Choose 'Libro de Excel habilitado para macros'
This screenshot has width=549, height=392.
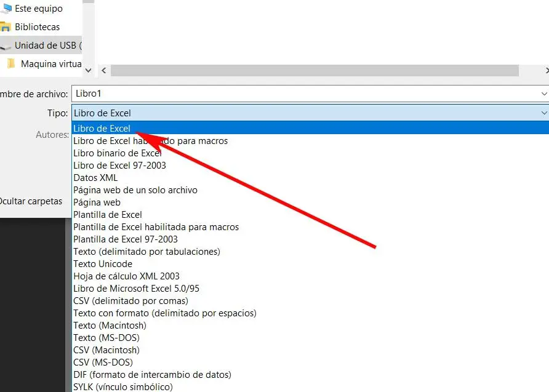(150, 141)
